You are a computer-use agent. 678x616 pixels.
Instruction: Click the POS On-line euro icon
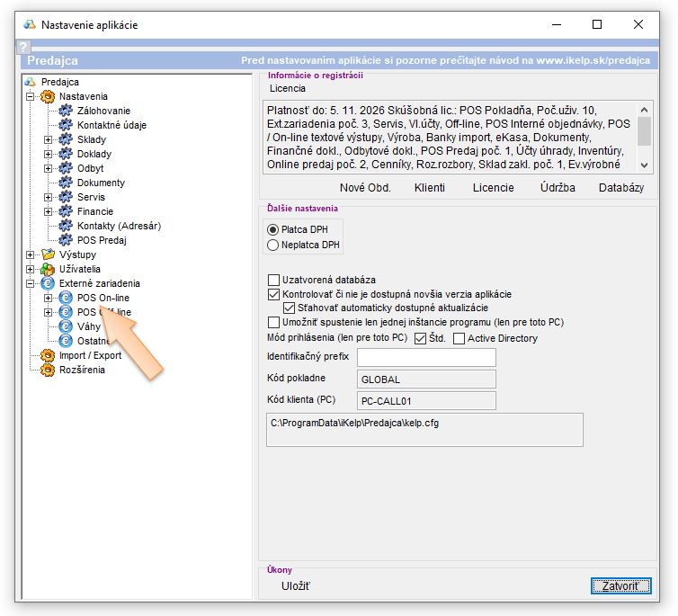tap(65, 298)
